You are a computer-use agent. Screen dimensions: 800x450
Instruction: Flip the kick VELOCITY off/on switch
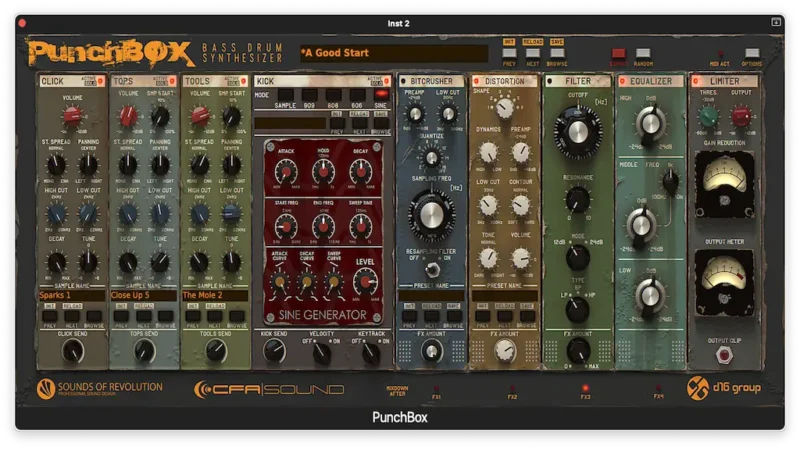point(321,353)
